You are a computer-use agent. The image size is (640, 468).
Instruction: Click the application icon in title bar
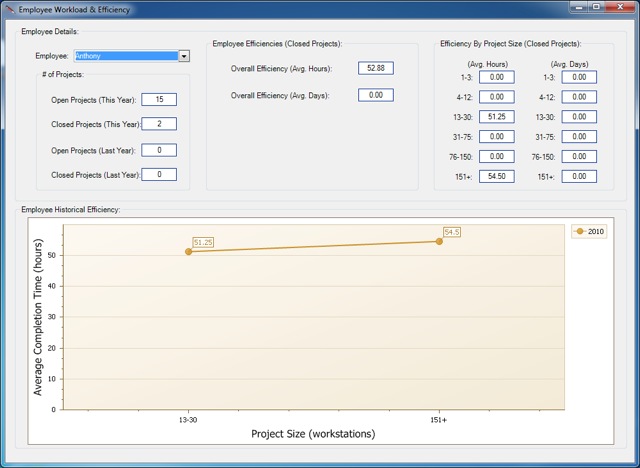[9, 8]
